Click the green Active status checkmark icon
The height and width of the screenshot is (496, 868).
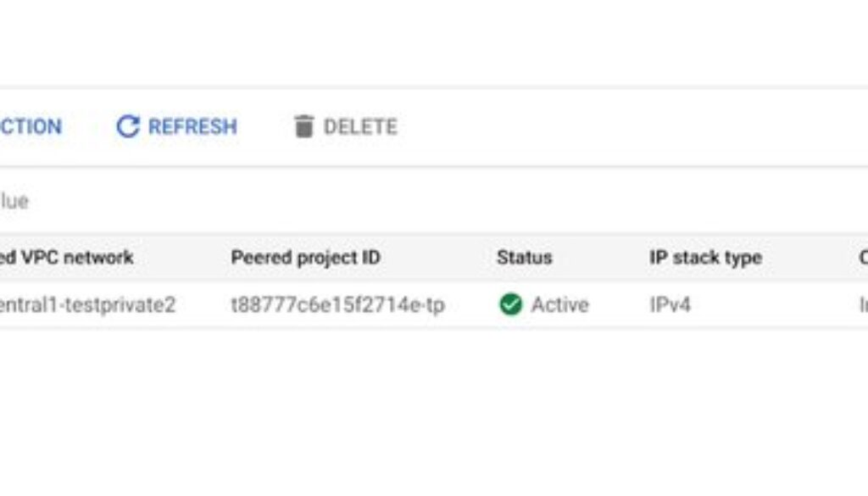pos(510,304)
